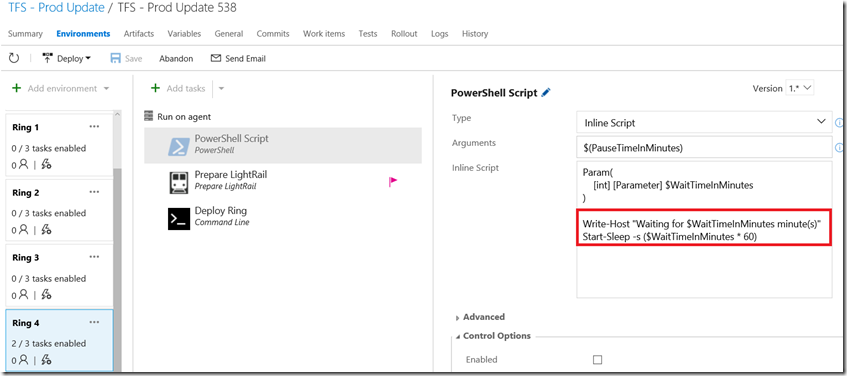
Task: Select the PowerShell Script task
Action: pyautogui.click(x=283, y=145)
